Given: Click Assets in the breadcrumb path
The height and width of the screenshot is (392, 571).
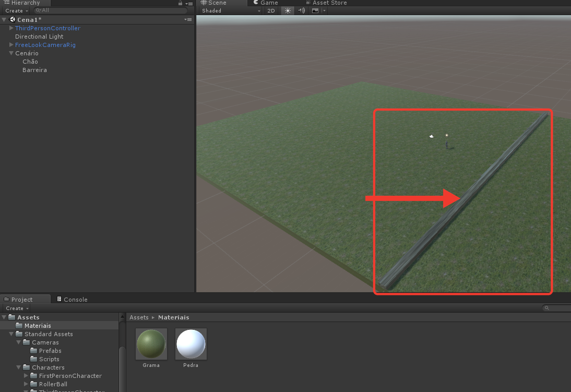Looking at the screenshot, I should (x=139, y=318).
